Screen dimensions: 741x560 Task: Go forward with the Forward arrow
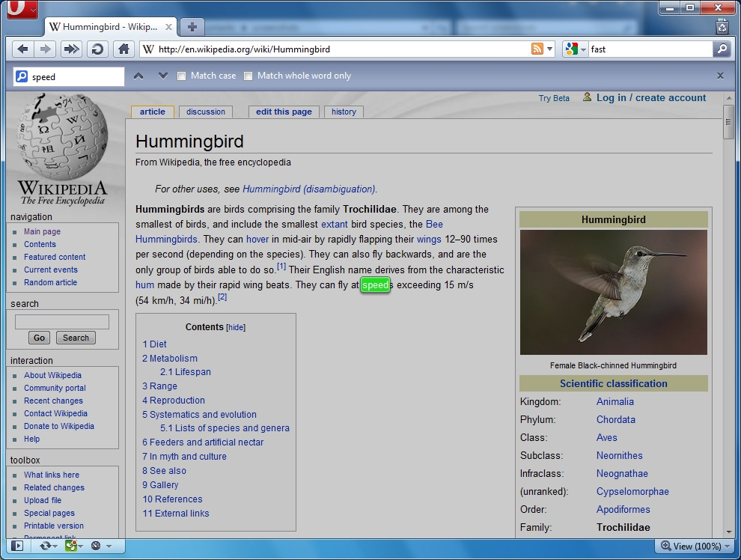pyautogui.click(x=46, y=49)
